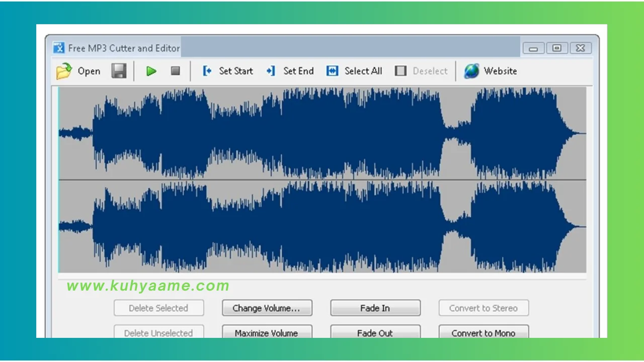Click the app icon in title bar
Viewport: 644px width, 362px height.
pos(59,48)
